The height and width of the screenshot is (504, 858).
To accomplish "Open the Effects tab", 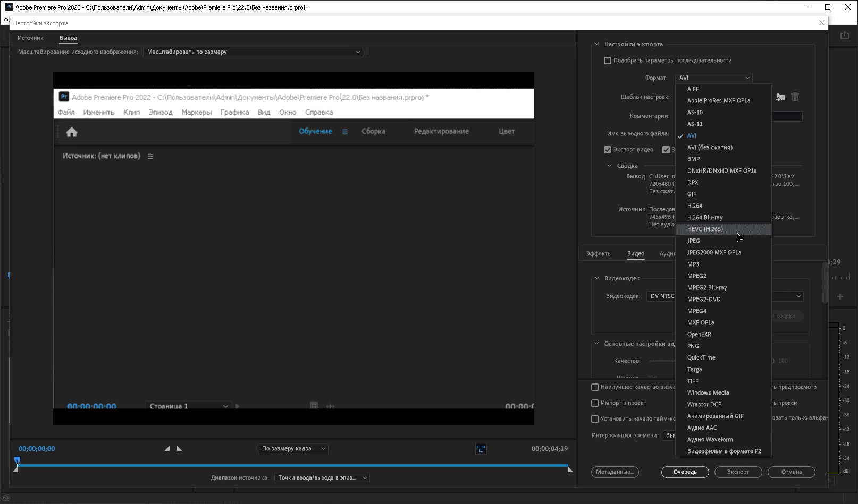I will [x=599, y=254].
